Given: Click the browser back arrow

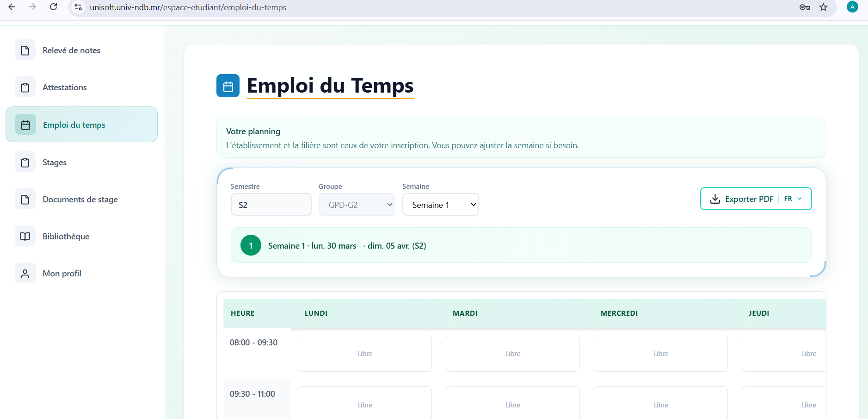Looking at the screenshot, I should tap(12, 7).
